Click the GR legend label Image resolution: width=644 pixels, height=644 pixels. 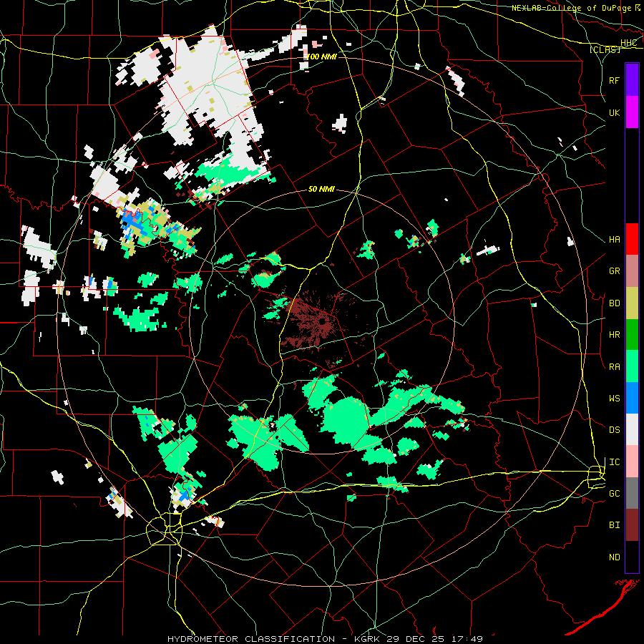tap(614, 271)
